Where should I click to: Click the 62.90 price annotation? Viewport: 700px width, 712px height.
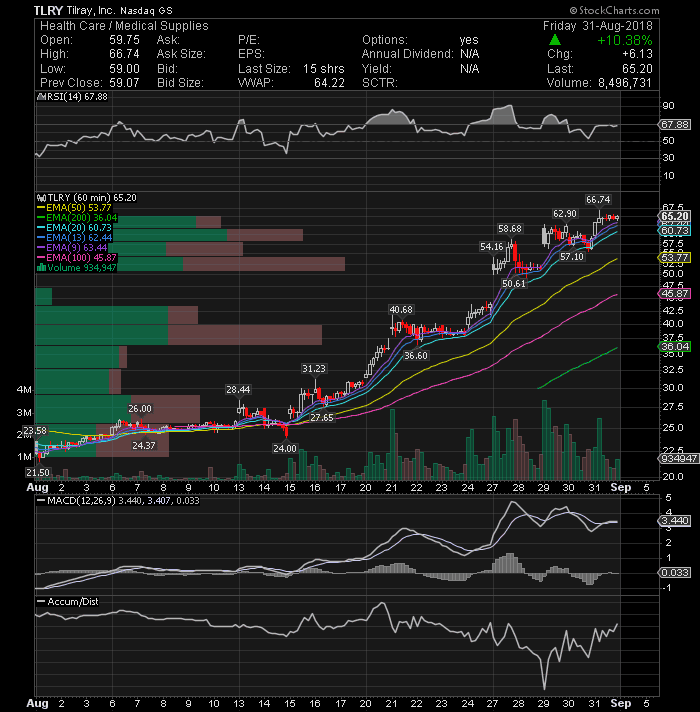[565, 213]
